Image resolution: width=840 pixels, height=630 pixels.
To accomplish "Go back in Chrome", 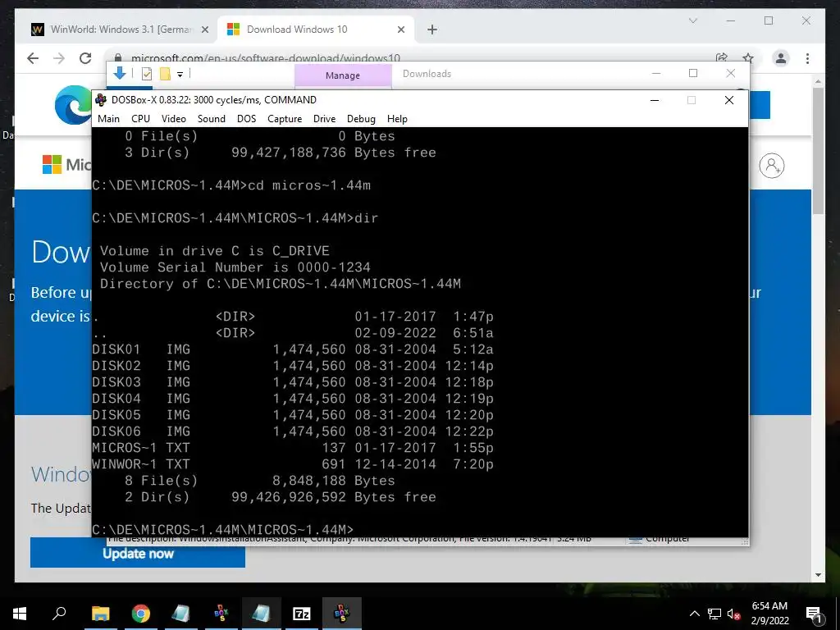I will [x=33, y=58].
